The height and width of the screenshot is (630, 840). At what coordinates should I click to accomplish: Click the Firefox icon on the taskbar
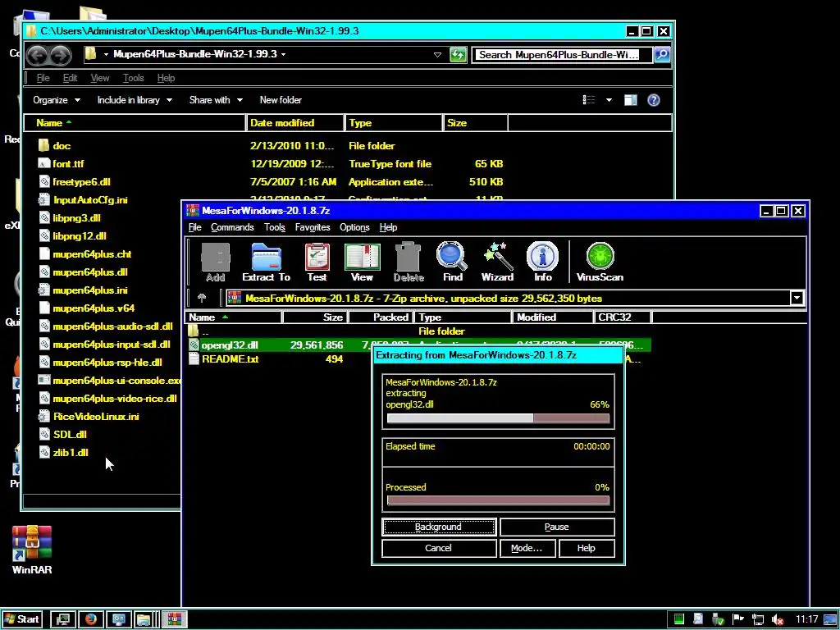[90, 619]
